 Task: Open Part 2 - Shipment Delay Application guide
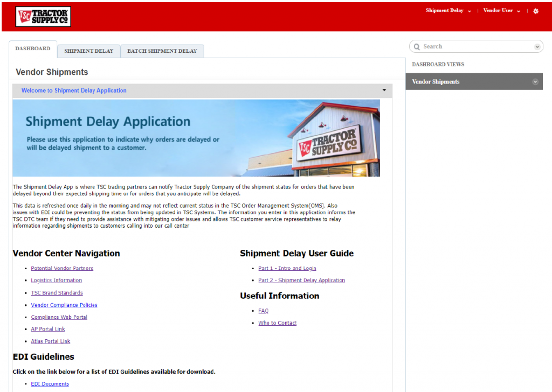(302, 280)
